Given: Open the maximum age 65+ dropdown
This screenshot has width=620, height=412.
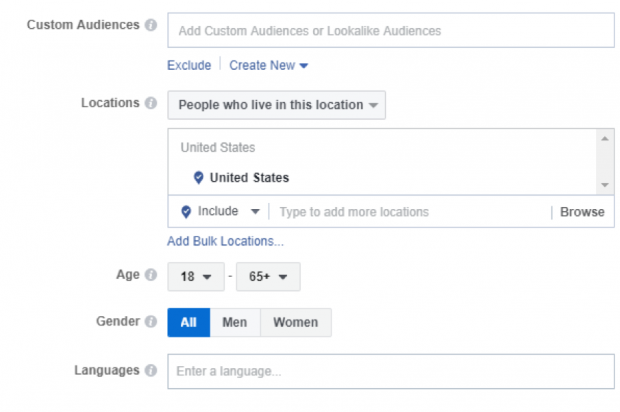Looking at the screenshot, I should pyautogui.click(x=267, y=276).
